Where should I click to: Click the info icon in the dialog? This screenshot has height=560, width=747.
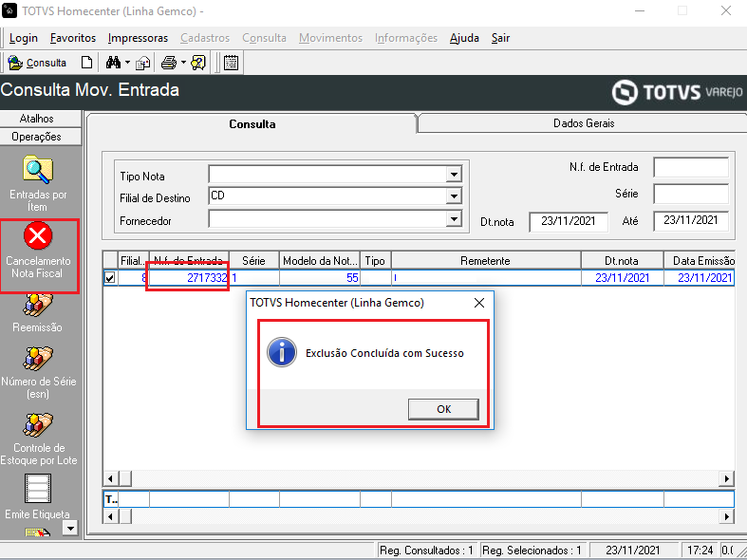(282, 352)
